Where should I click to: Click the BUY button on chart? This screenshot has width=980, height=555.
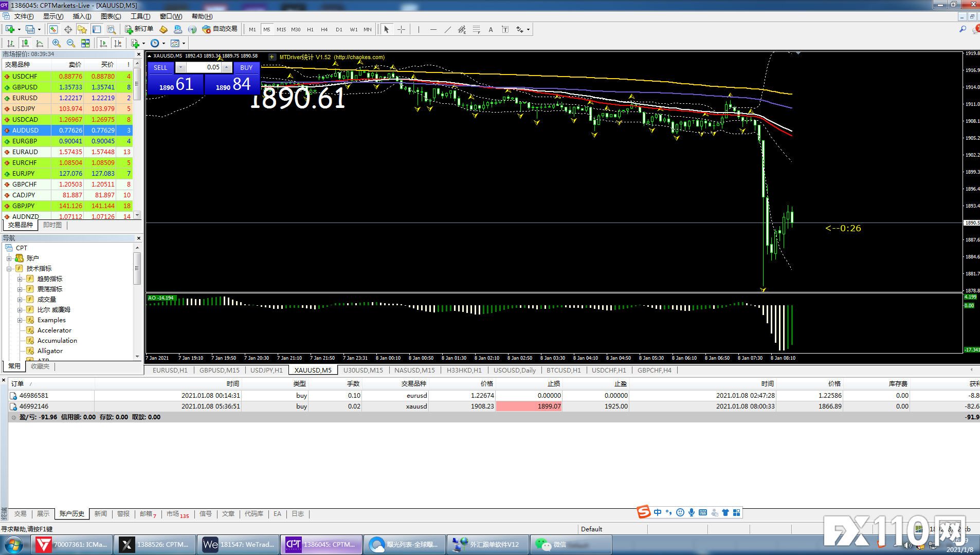click(246, 67)
